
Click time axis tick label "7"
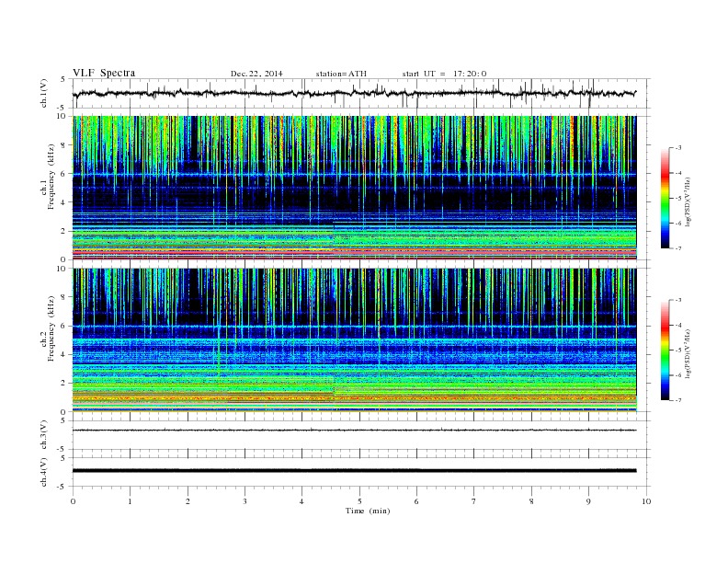pyautogui.click(x=474, y=501)
